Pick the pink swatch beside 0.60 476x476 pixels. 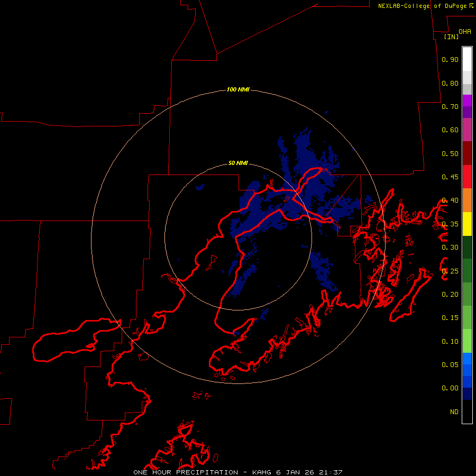pos(467,130)
